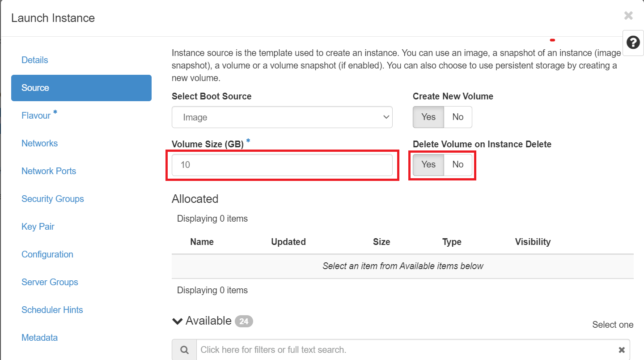The height and width of the screenshot is (360, 644).
Task: Set Create New Volume to Yes
Action: tap(428, 117)
